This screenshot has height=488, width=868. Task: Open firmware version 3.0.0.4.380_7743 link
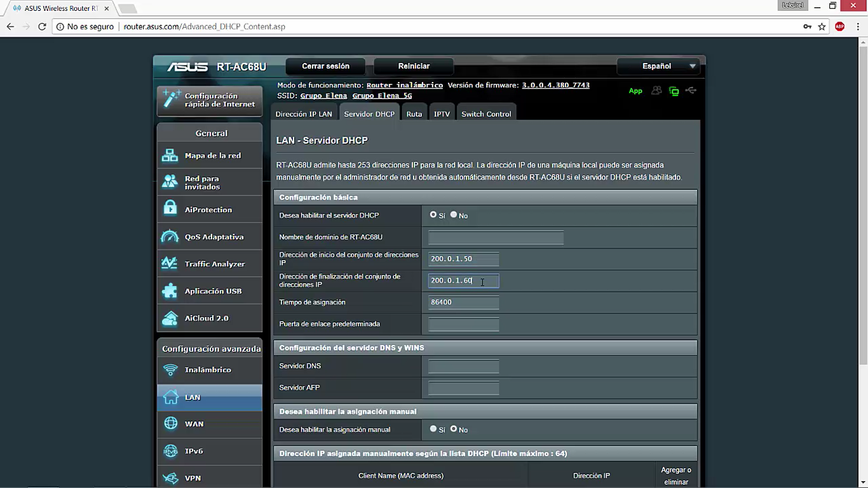pyautogui.click(x=555, y=85)
